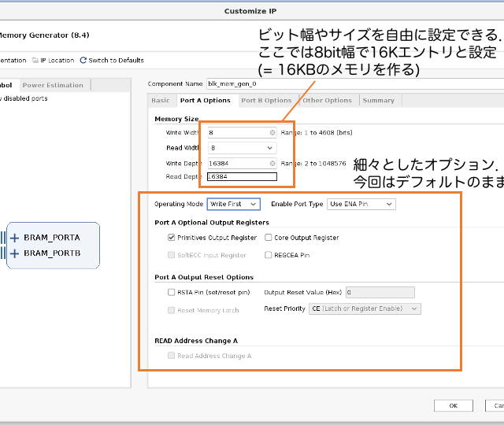Click the Switch to Defaults refresh icon
The width and height of the screenshot is (504, 425).
(83, 61)
